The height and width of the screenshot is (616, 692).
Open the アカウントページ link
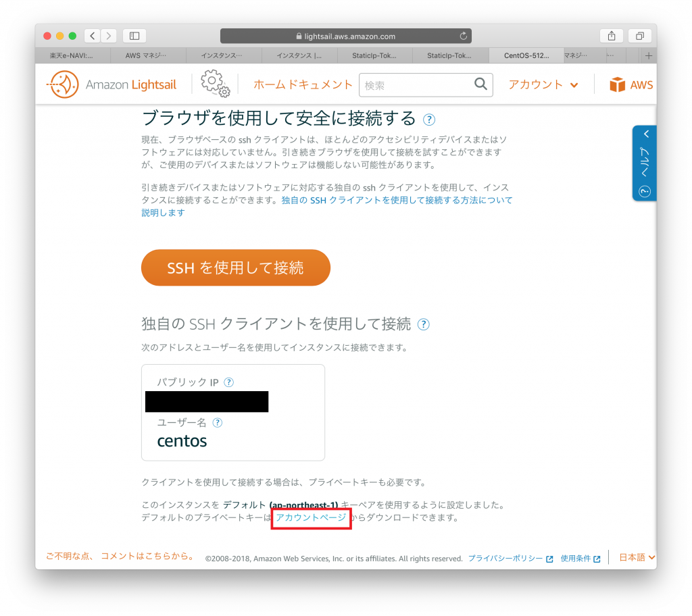pyautogui.click(x=311, y=517)
